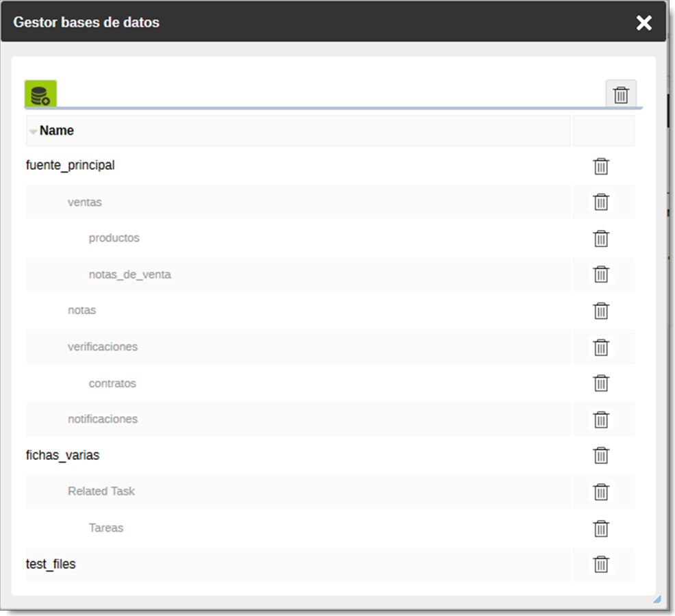Image resolution: width=675 pixels, height=616 pixels.
Task: Select the notificaciones row
Action: (x=102, y=419)
